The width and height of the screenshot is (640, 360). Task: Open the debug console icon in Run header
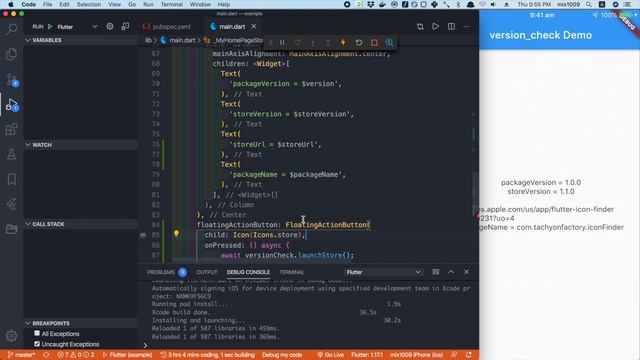click(x=125, y=27)
